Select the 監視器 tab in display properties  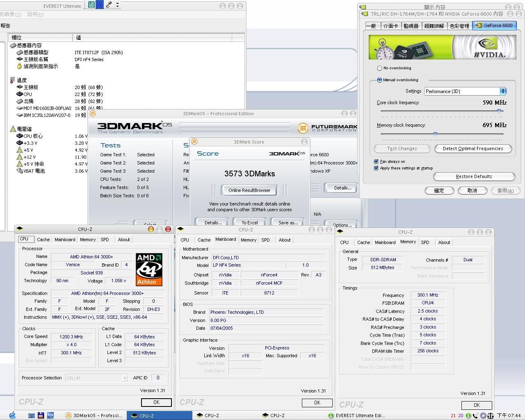click(411, 26)
